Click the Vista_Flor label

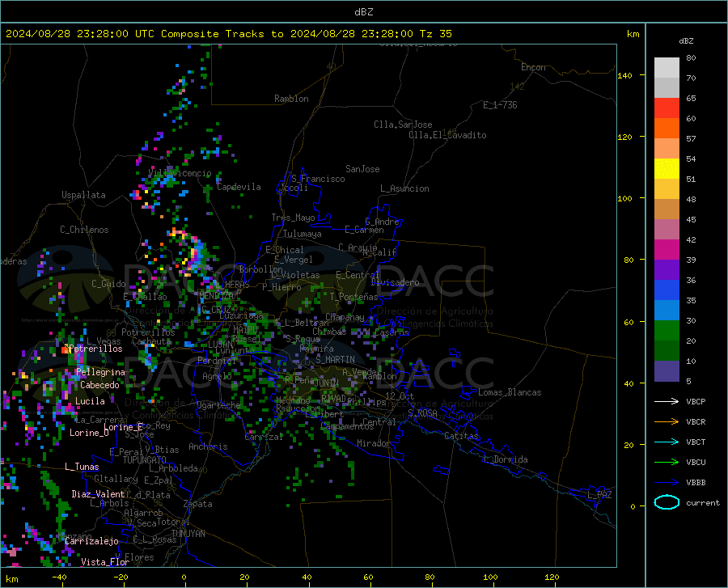(x=105, y=562)
